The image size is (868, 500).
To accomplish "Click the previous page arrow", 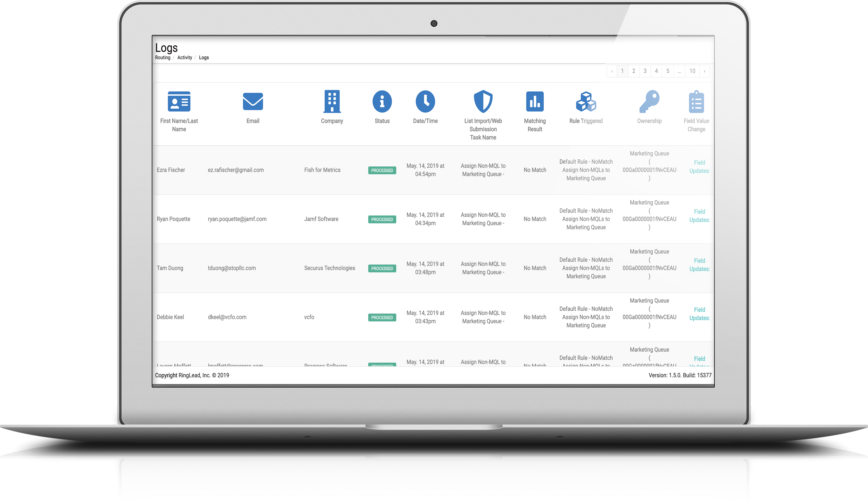I will (611, 71).
